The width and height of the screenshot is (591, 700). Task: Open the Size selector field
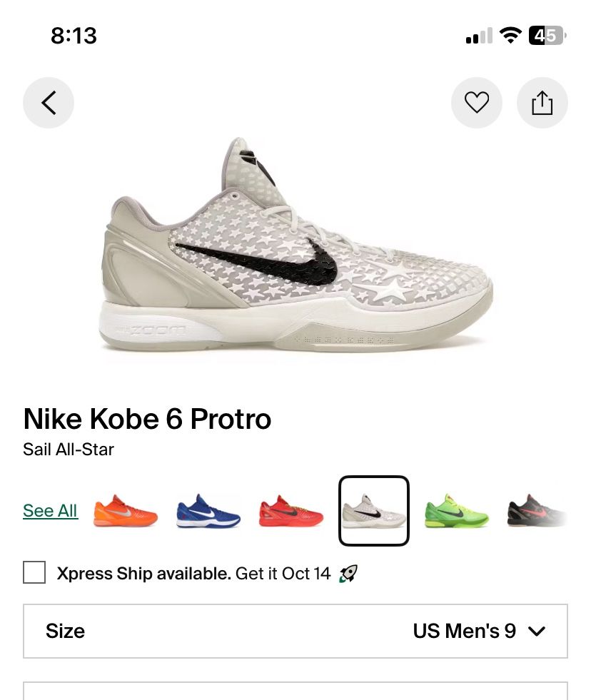(x=295, y=631)
